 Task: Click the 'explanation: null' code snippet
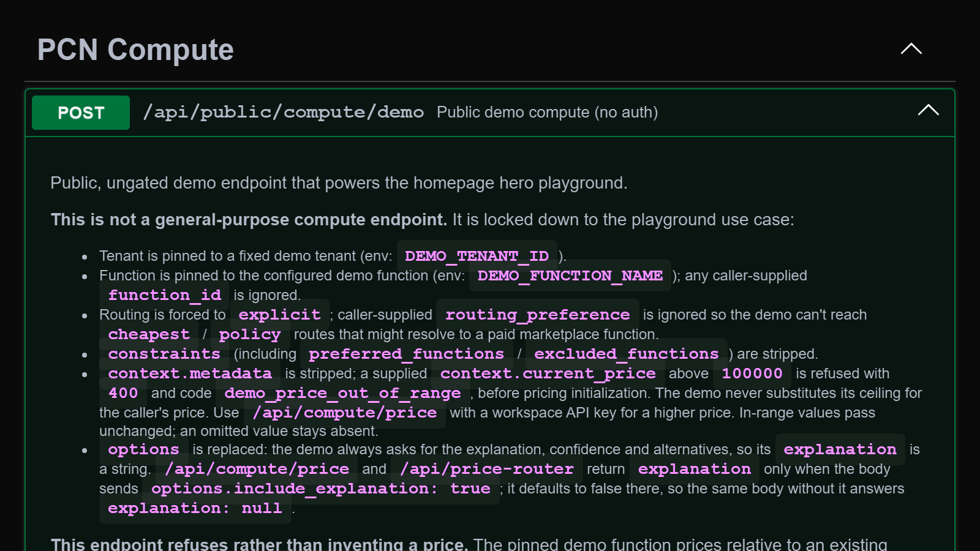195,508
